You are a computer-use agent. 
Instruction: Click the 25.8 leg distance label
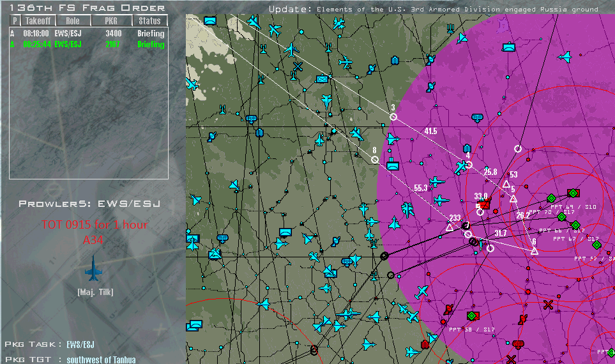[x=490, y=172]
